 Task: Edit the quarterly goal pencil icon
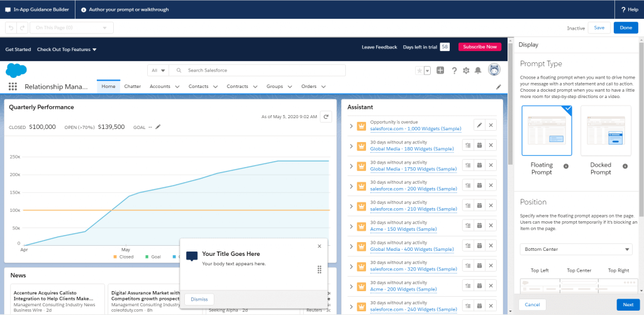158,127
